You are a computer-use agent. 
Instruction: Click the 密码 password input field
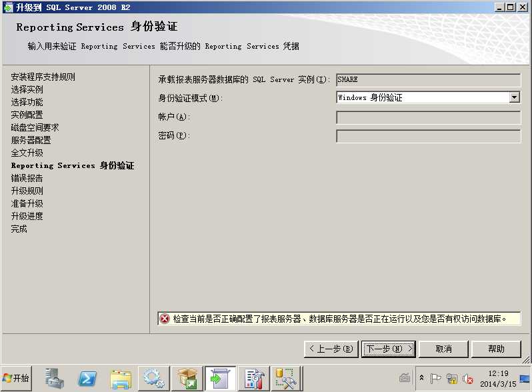pyautogui.click(x=428, y=136)
